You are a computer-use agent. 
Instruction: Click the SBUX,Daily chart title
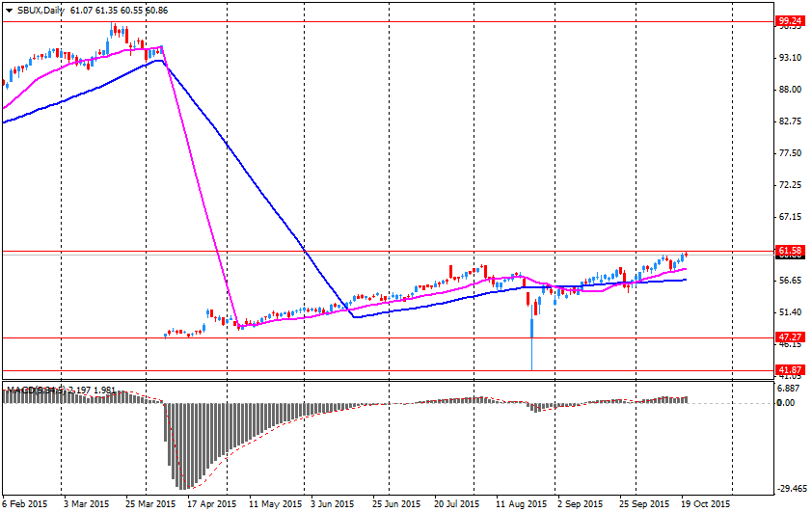click(x=41, y=11)
